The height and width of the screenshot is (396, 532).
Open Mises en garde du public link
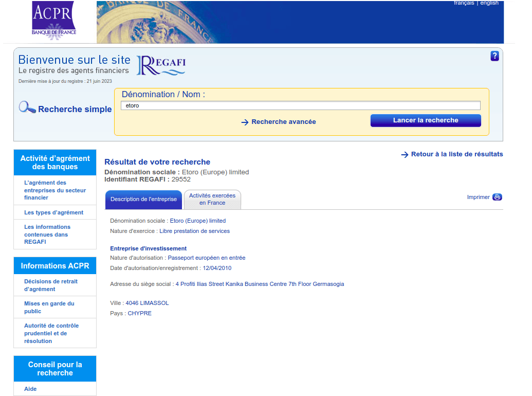(x=49, y=308)
